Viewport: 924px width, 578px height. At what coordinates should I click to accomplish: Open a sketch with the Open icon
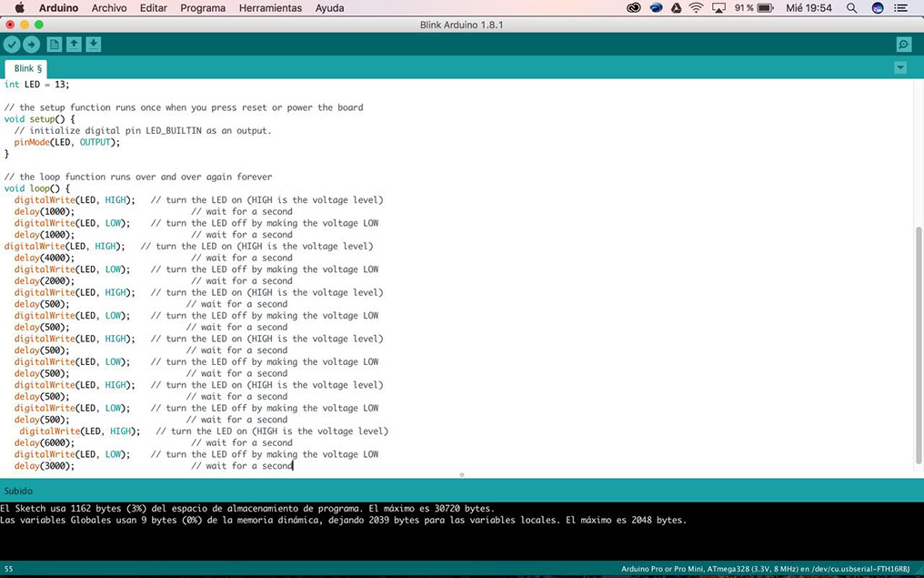coord(74,45)
